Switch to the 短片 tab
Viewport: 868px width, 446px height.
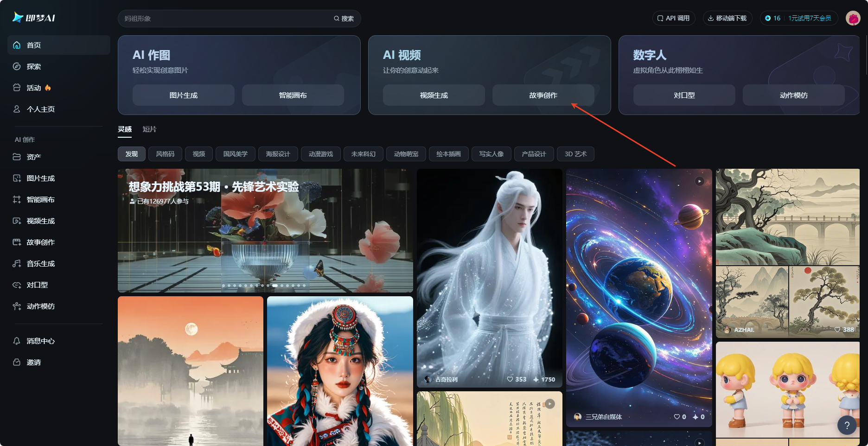(x=149, y=129)
